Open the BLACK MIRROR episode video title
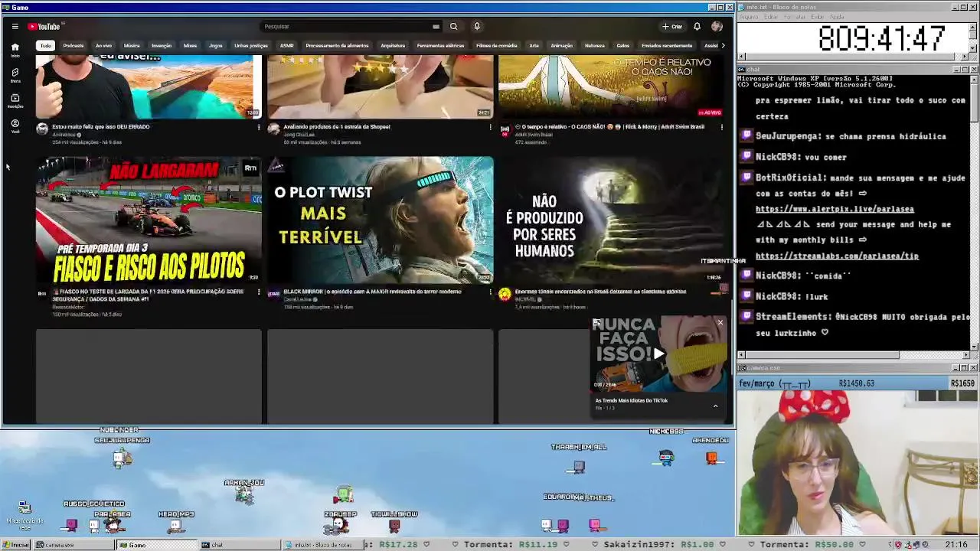 pyautogui.click(x=372, y=292)
